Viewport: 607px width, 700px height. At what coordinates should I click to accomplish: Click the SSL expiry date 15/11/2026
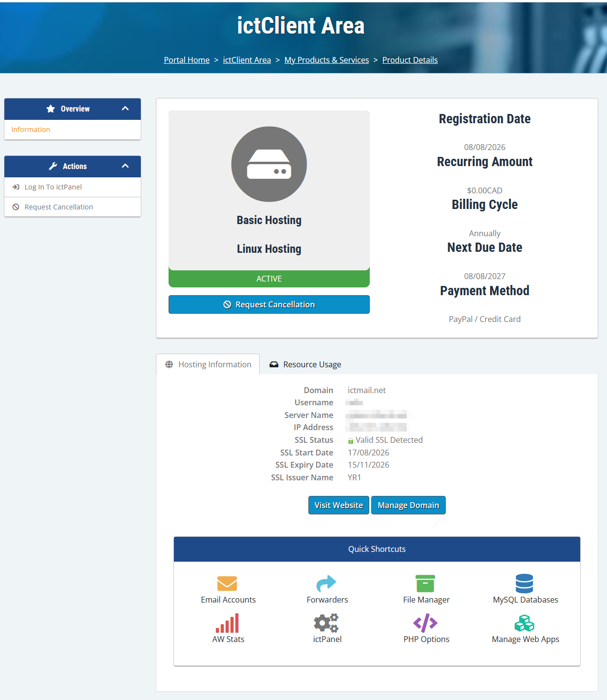(x=368, y=465)
